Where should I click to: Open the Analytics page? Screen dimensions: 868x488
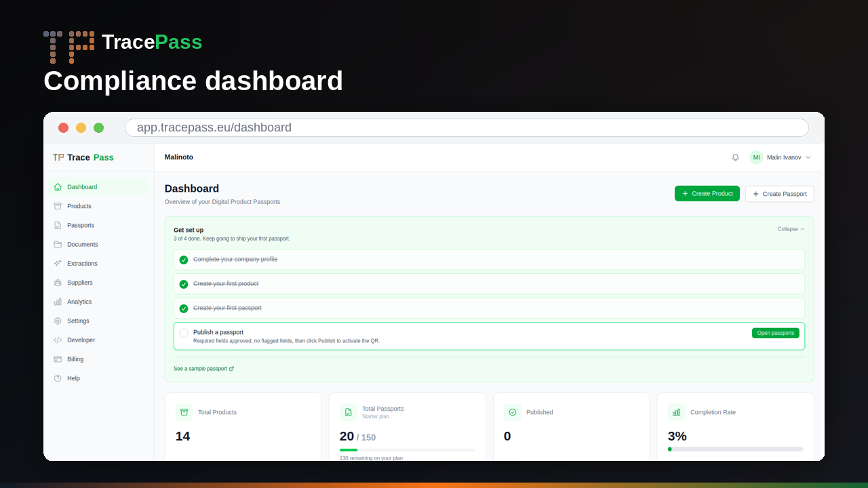[98, 302]
